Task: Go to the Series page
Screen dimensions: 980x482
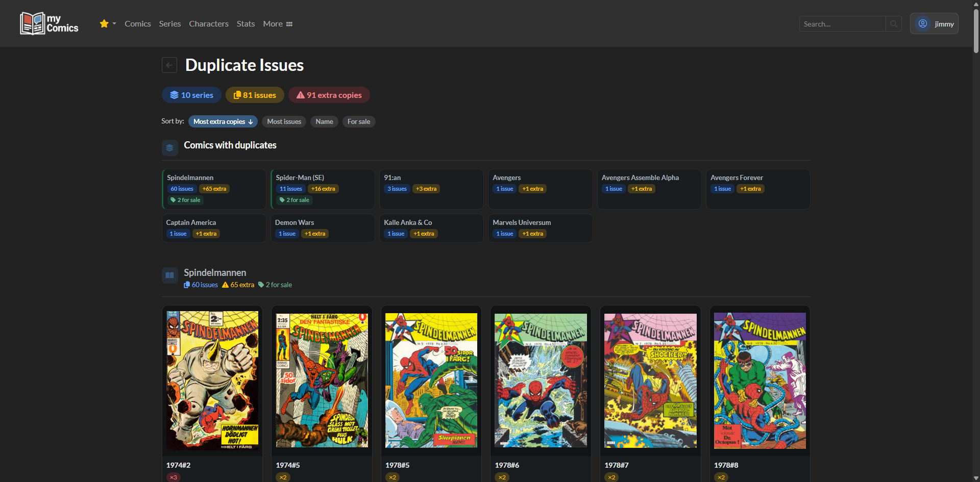Action: (170, 23)
